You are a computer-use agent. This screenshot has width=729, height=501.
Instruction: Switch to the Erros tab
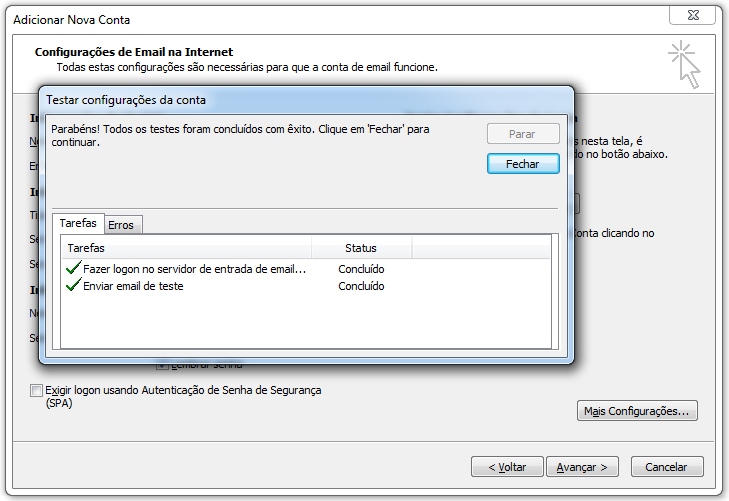pyautogui.click(x=123, y=225)
